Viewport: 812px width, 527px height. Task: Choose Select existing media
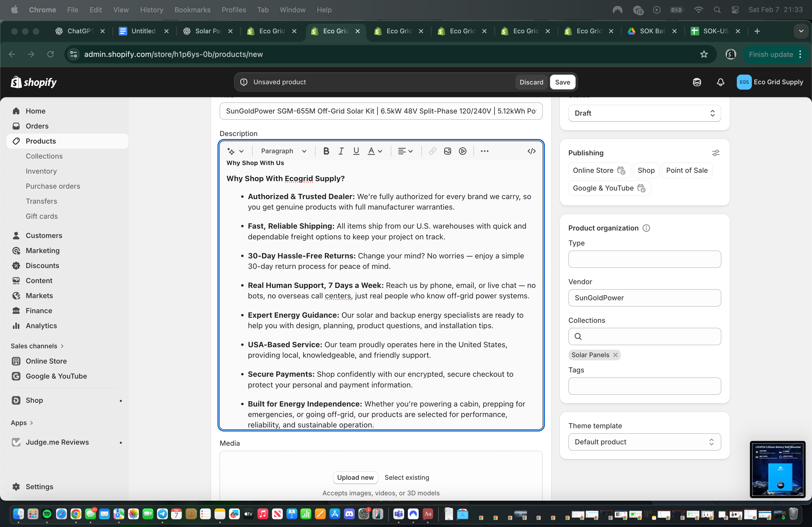pos(407,478)
